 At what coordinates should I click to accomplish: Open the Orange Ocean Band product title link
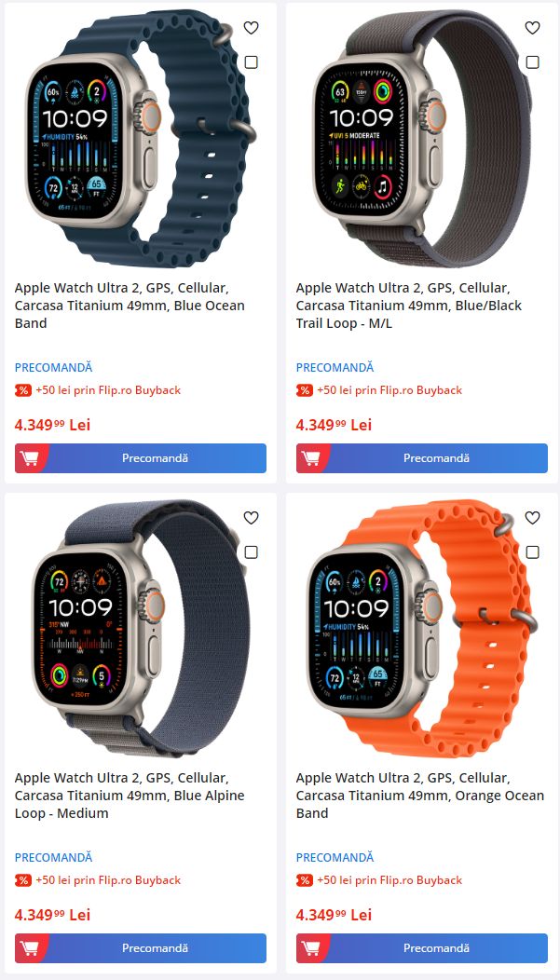click(x=420, y=796)
